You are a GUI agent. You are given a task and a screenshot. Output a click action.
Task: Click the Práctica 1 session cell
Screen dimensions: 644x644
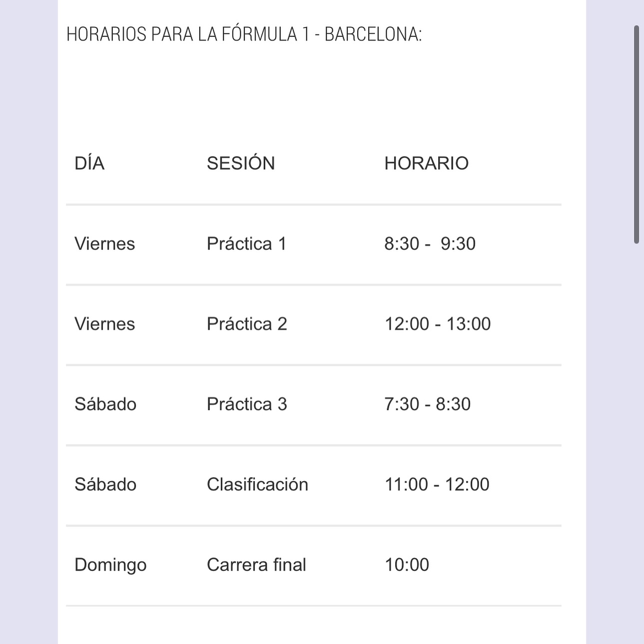tap(246, 244)
